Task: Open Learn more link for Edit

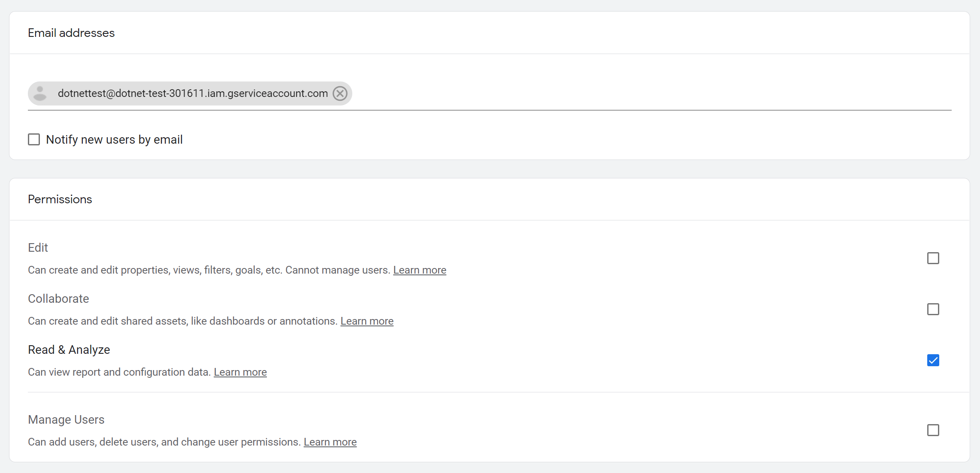Action: (x=420, y=270)
